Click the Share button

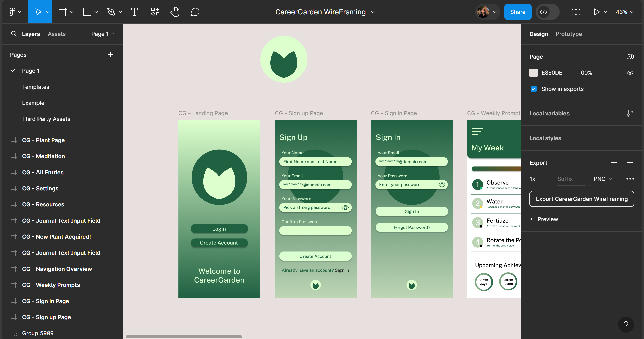(x=518, y=12)
